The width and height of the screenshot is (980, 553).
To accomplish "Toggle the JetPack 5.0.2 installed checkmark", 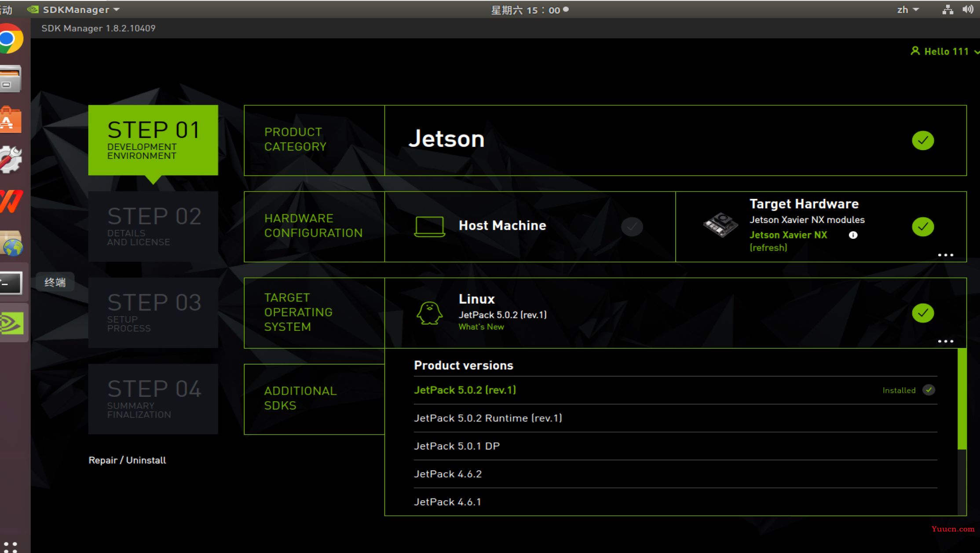I will pyautogui.click(x=929, y=390).
